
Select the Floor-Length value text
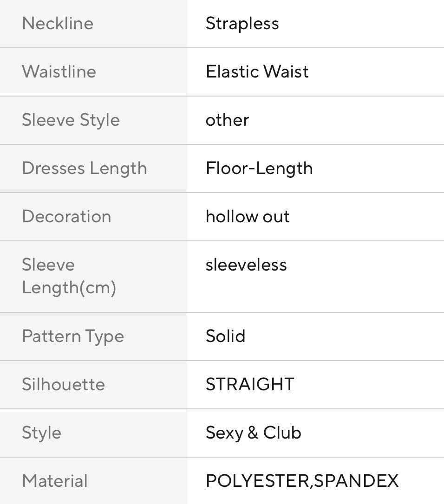(x=259, y=168)
